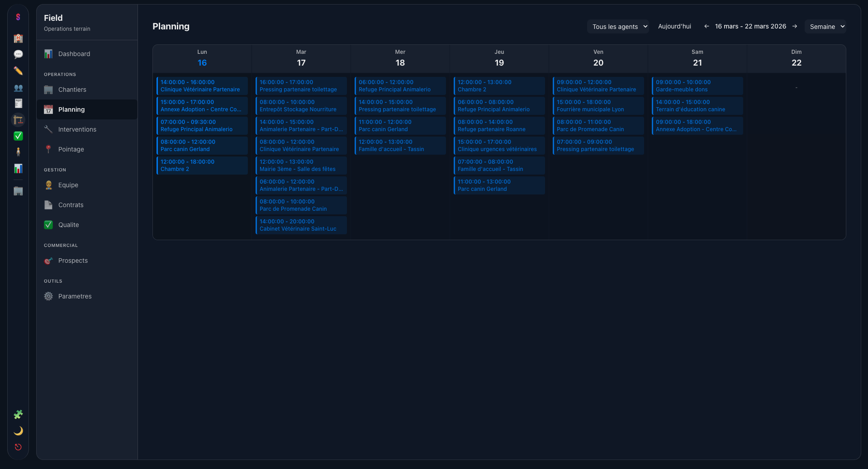The height and width of the screenshot is (469, 868).
Task: Open the Semaine view dropdown
Action: [825, 27]
